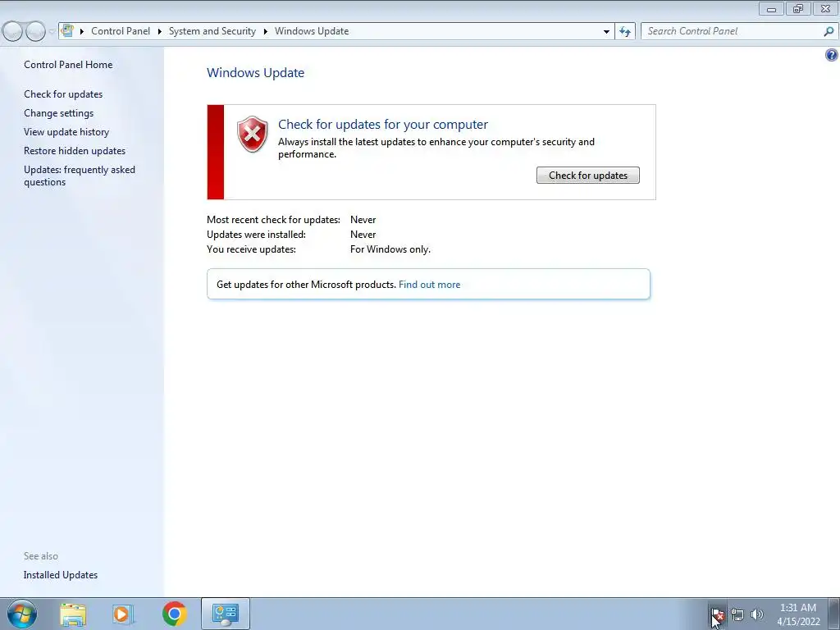This screenshot has width=840, height=630.
Task: Click the search magnifier icon
Action: tap(829, 32)
